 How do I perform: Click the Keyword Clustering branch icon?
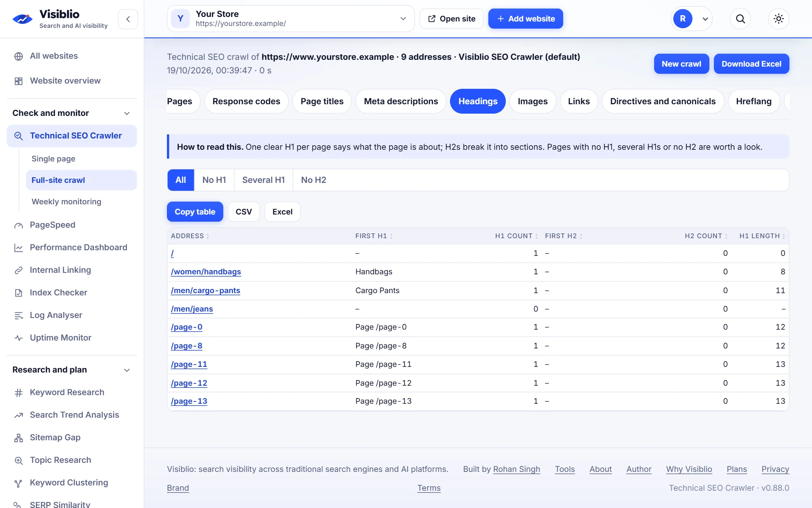(18, 483)
